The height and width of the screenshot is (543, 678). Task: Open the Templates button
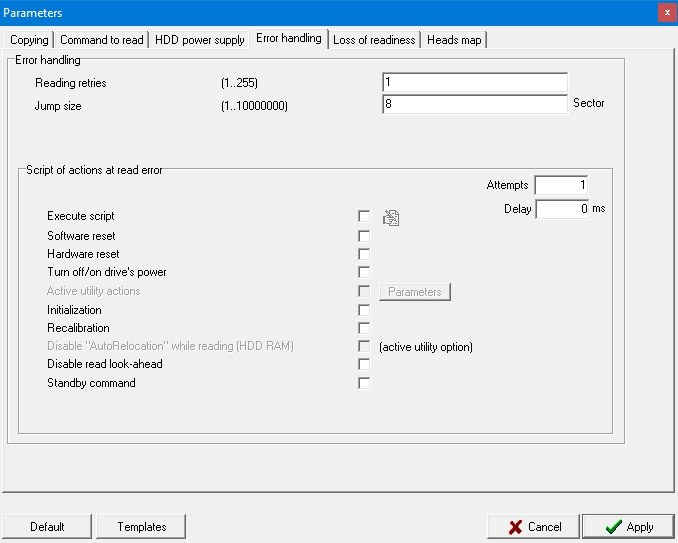click(x=141, y=527)
